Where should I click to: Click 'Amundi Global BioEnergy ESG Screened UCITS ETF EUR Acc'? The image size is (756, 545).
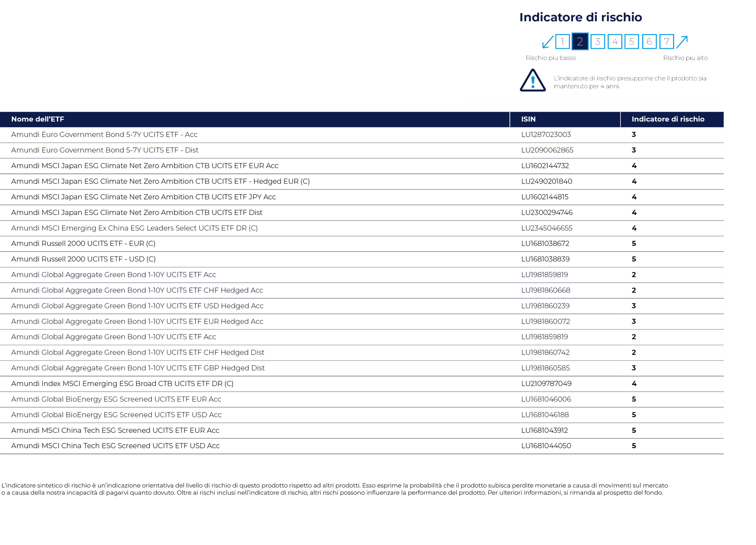click(x=116, y=399)
